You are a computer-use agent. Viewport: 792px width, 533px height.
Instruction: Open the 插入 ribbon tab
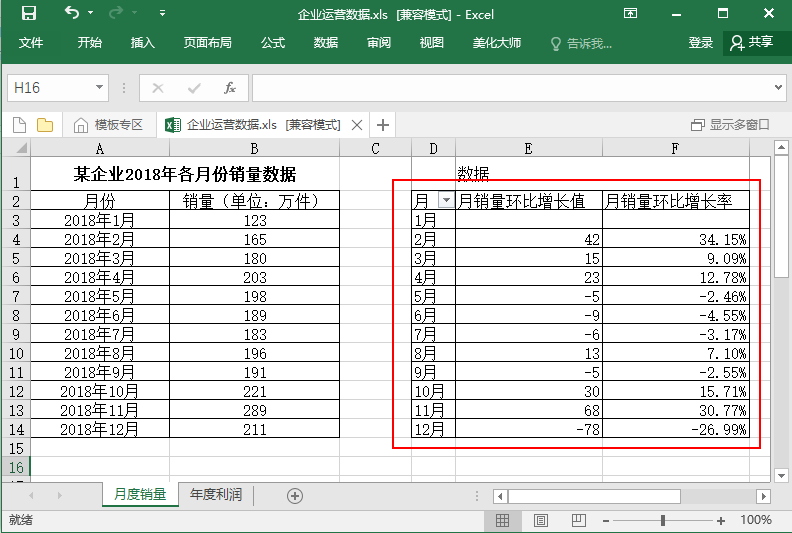click(143, 43)
